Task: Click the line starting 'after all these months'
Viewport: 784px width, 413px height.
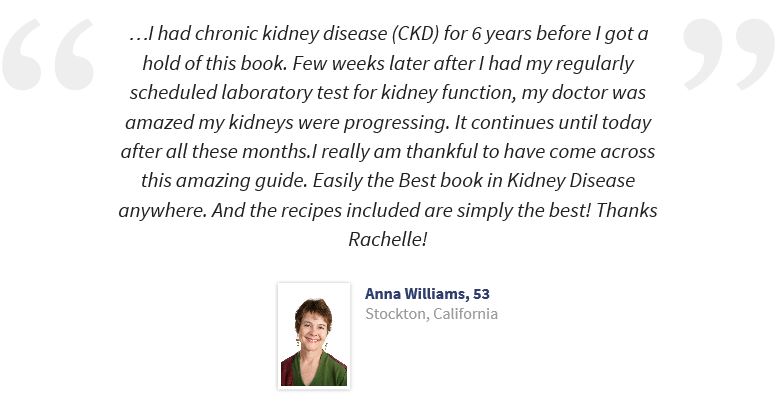Action: tap(388, 152)
